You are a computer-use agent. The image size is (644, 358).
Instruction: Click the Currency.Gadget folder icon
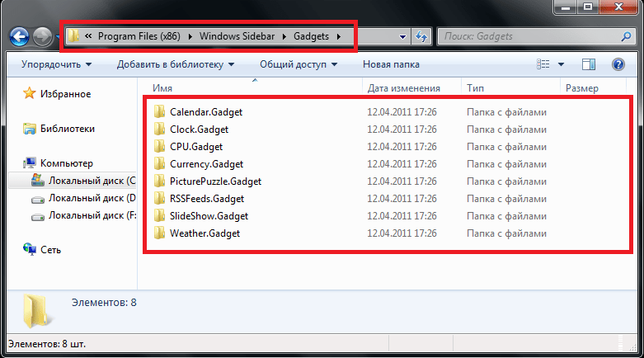point(159,163)
